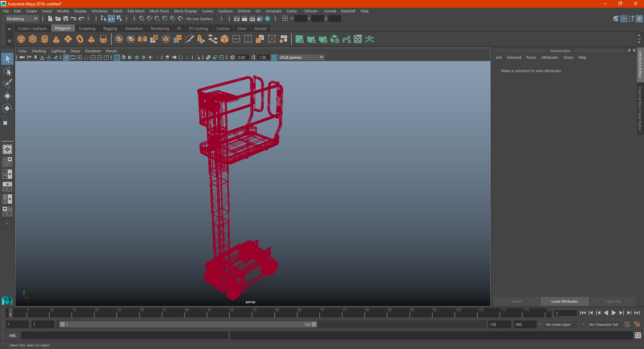644x349 pixels.
Task: Toggle wireframe display in the viewport toolbar
Action: point(117,57)
